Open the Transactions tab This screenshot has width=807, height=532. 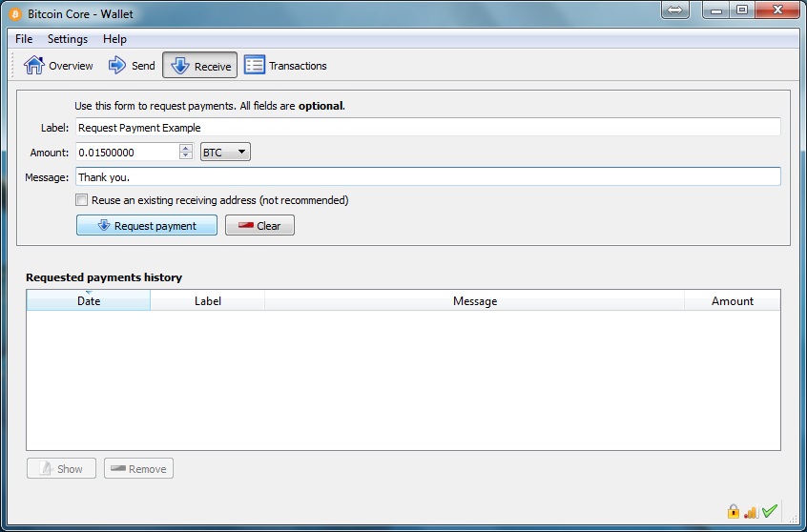pyautogui.click(x=285, y=66)
